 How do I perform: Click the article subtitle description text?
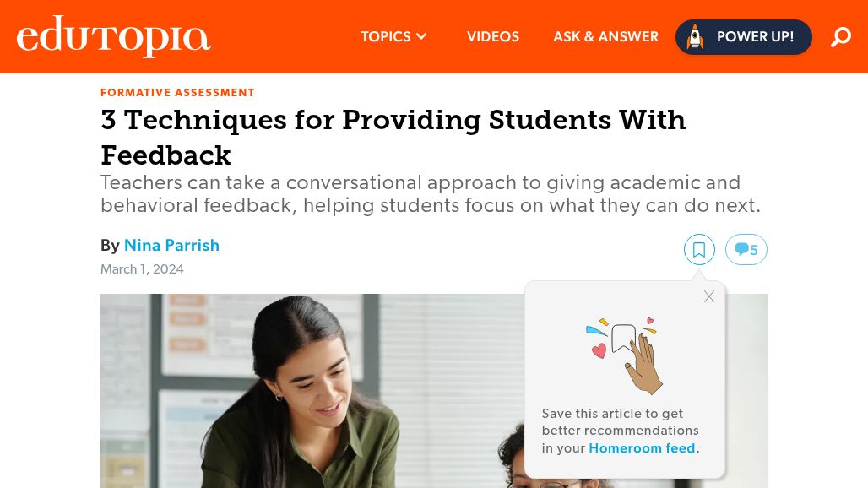coord(431,194)
